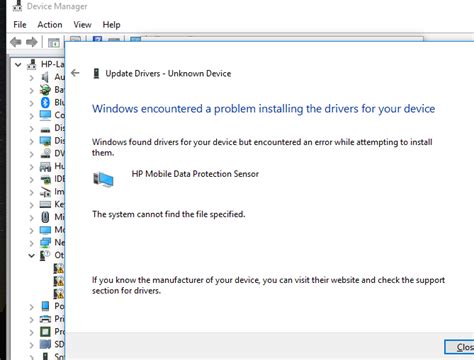Expand the Au (audio) category

tap(31, 78)
